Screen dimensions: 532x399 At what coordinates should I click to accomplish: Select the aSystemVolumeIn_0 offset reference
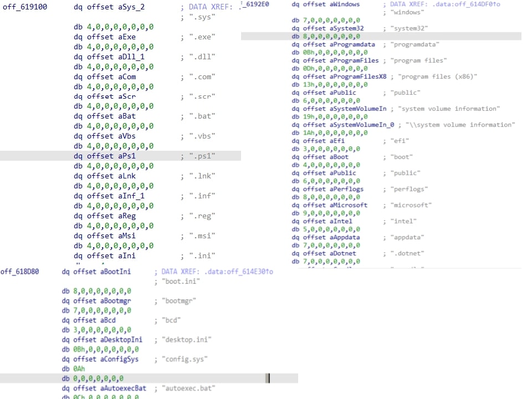(360, 125)
